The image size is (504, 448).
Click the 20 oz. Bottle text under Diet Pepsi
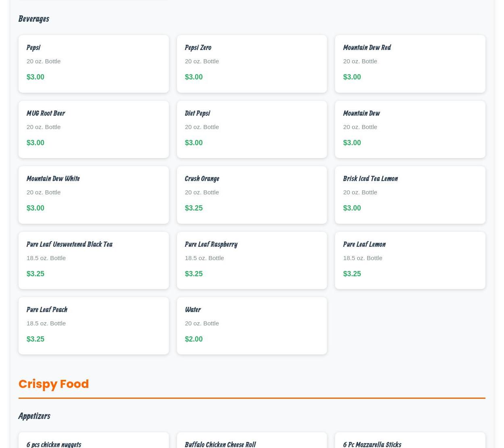pos(202,127)
